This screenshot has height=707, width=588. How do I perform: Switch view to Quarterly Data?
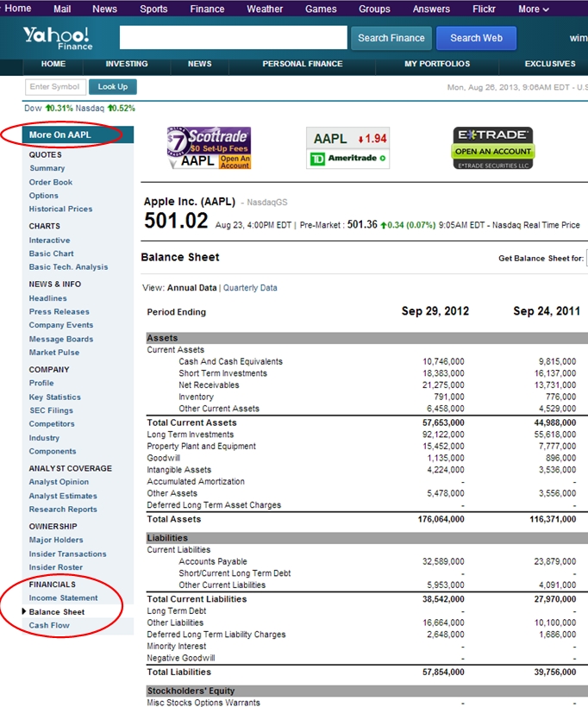tap(250, 288)
